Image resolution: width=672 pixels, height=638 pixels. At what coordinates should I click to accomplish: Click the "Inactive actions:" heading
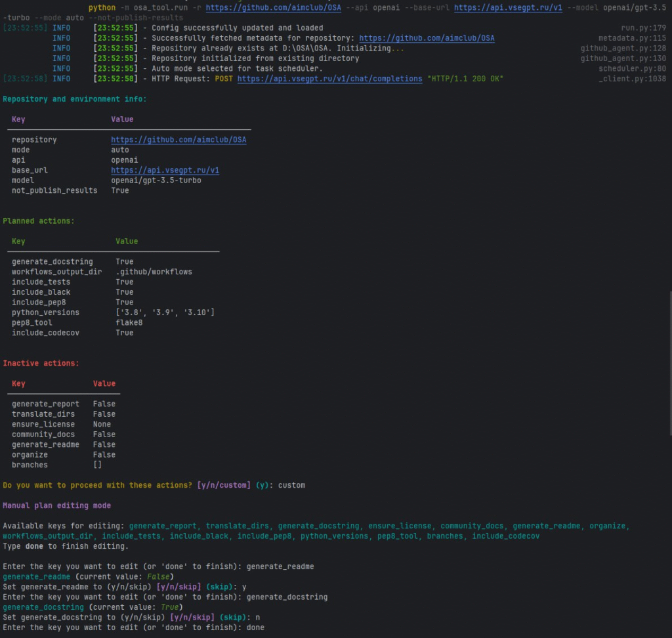coord(41,363)
